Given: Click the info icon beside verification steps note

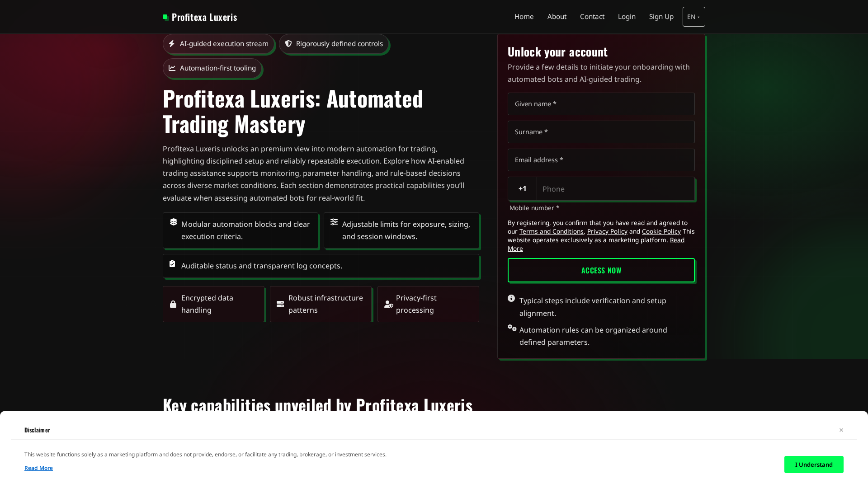Looking at the screenshot, I should pyautogui.click(x=511, y=298).
